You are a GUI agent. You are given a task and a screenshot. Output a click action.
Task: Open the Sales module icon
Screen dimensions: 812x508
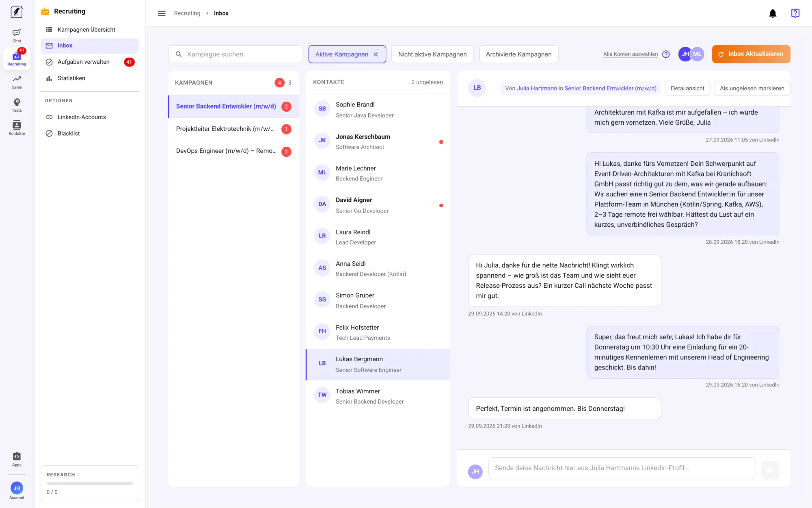[17, 82]
